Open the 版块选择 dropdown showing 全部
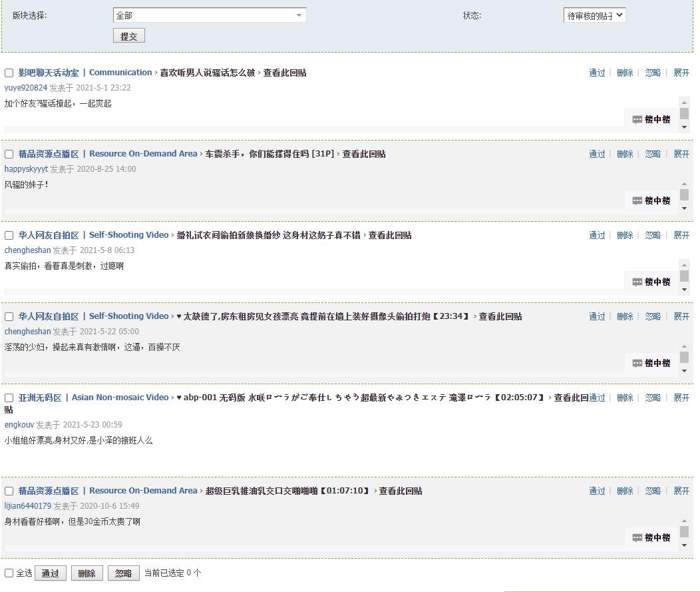 tap(210, 15)
